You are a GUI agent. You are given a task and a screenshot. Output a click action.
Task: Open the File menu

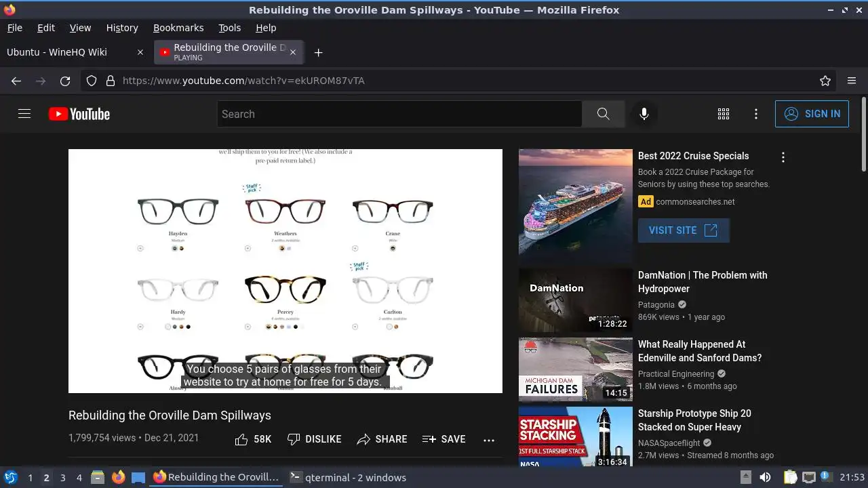click(14, 28)
